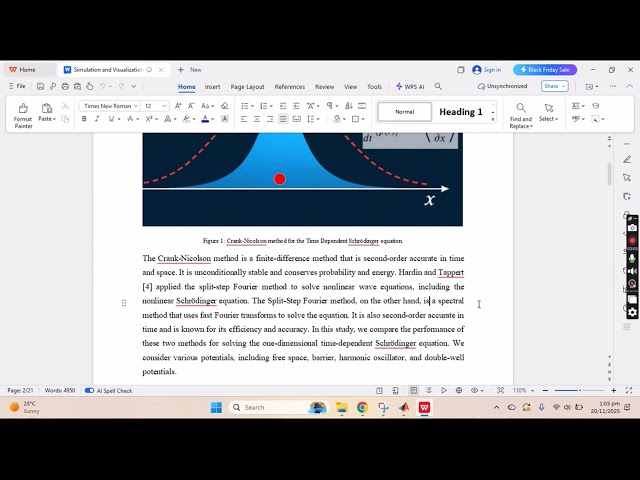Open the File menu
The width and height of the screenshot is (640, 480).
[17, 86]
